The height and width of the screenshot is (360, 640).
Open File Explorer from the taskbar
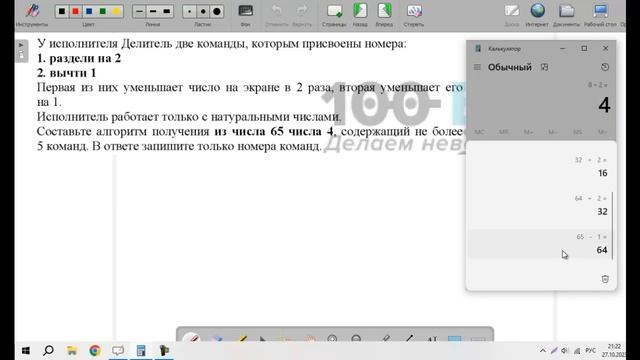(72, 351)
